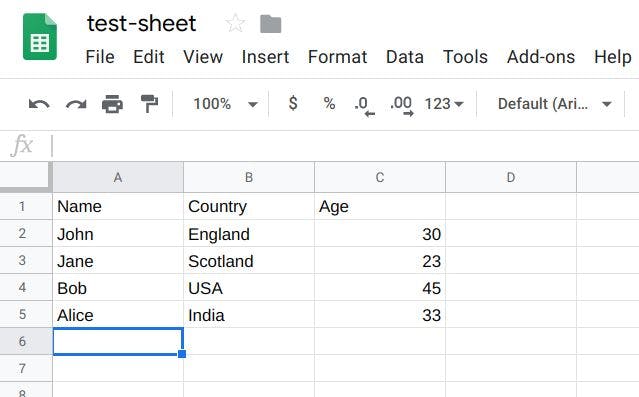
Task: Format as percent icon
Action: pos(329,104)
